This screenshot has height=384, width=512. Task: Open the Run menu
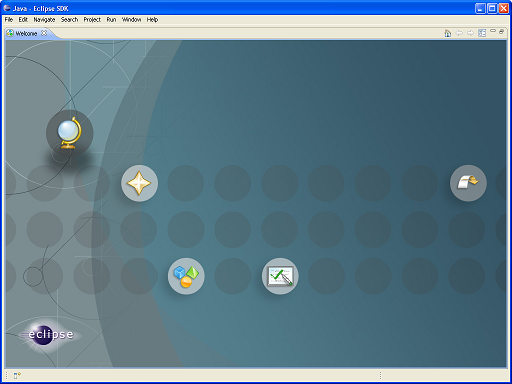click(111, 20)
